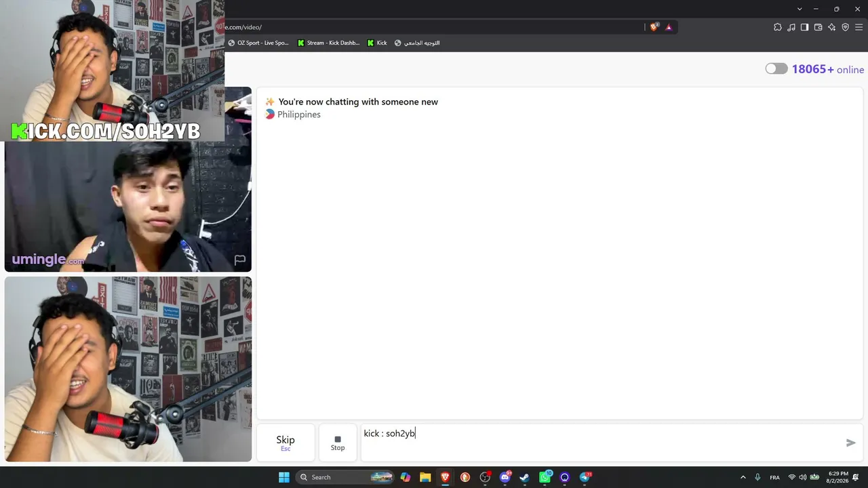Open the التوجيه الجامعي bookmark

coord(417,43)
